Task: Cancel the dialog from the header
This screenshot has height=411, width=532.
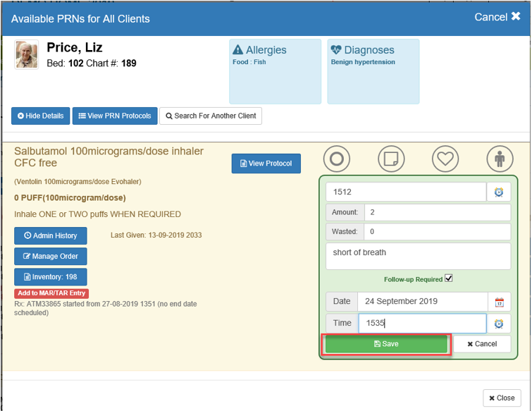Action: coord(497,17)
